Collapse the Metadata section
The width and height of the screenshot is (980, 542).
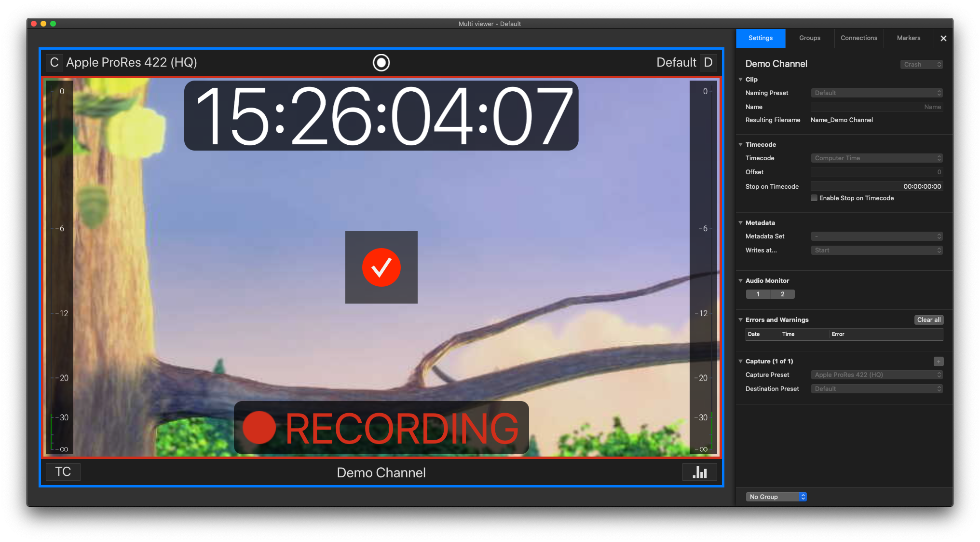(x=741, y=223)
